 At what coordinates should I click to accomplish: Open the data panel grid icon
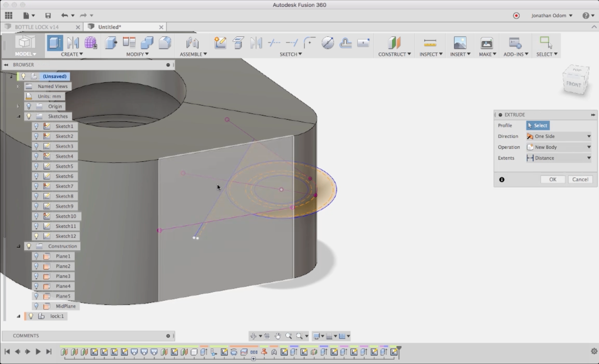pos(9,15)
